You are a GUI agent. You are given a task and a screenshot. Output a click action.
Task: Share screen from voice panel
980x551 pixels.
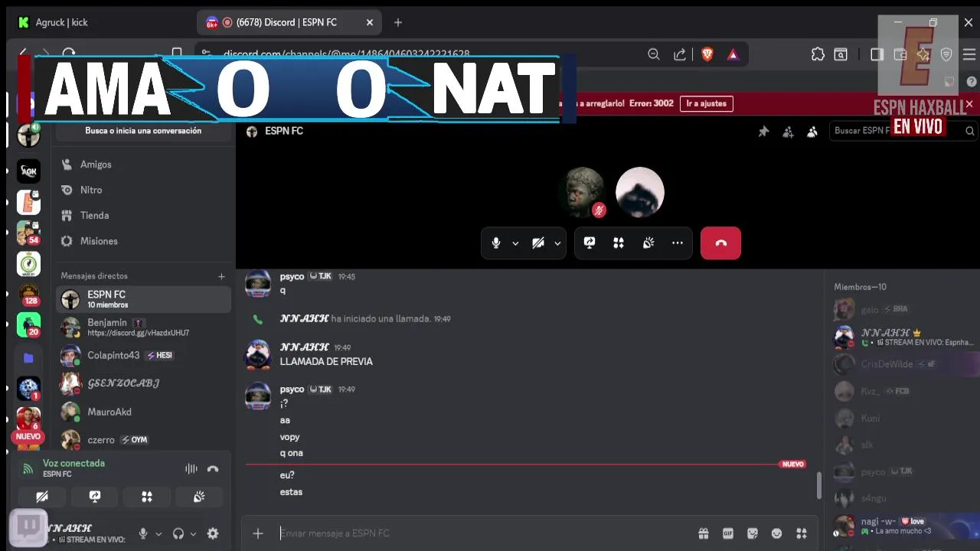coord(95,497)
